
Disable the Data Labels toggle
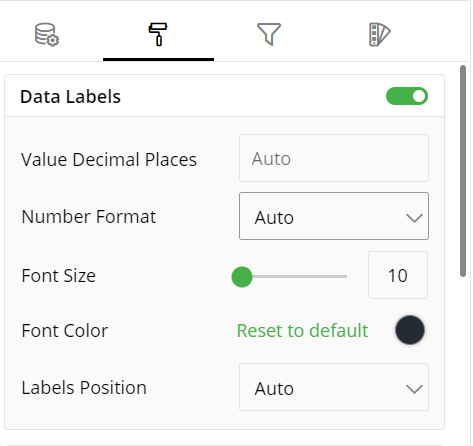pyautogui.click(x=407, y=96)
